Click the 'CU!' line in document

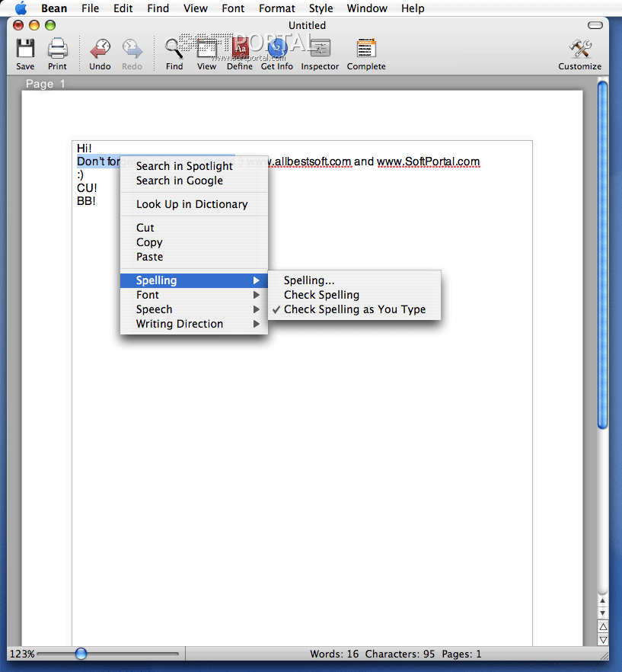tap(87, 188)
